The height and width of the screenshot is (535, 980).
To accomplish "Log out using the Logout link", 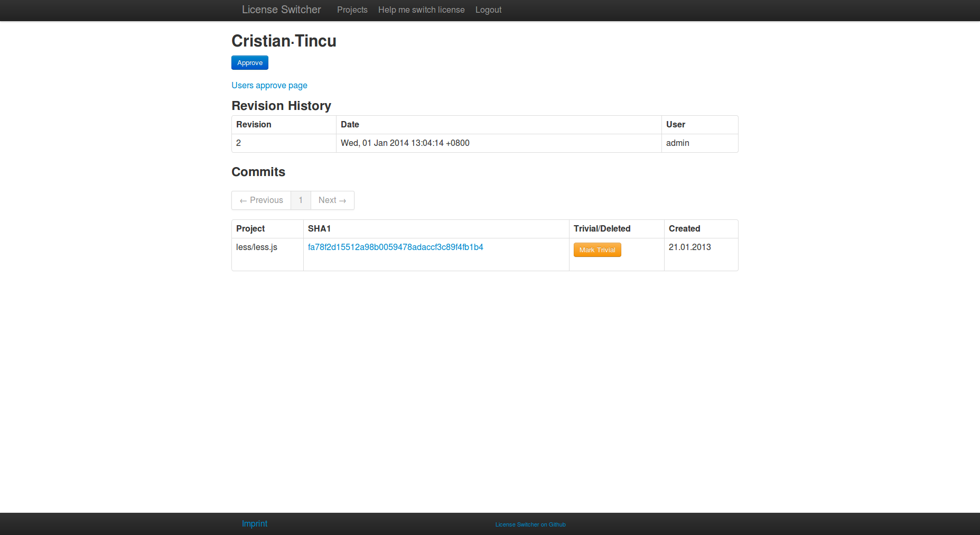I will [x=488, y=10].
